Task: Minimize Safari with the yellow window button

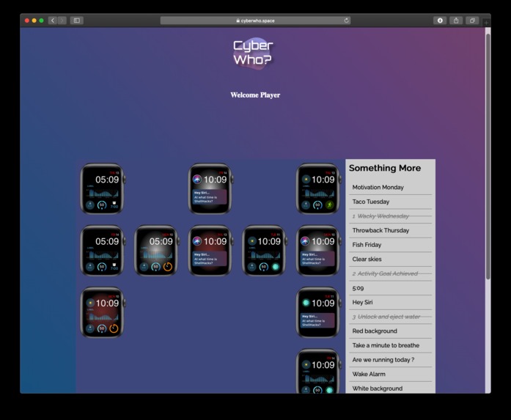Action: click(x=34, y=21)
